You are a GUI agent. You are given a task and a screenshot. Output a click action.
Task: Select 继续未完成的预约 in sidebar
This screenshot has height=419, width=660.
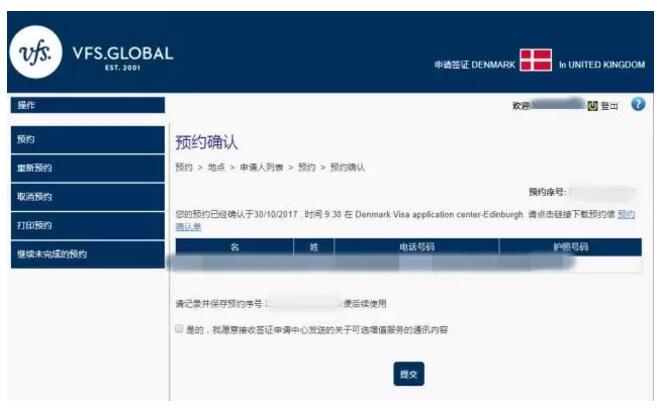88,254
